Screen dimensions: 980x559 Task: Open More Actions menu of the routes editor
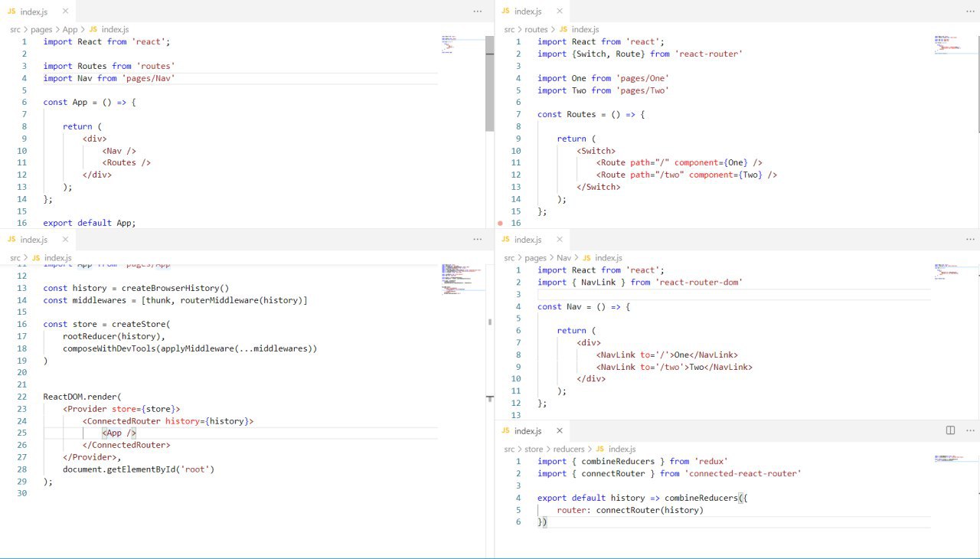tap(971, 11)
